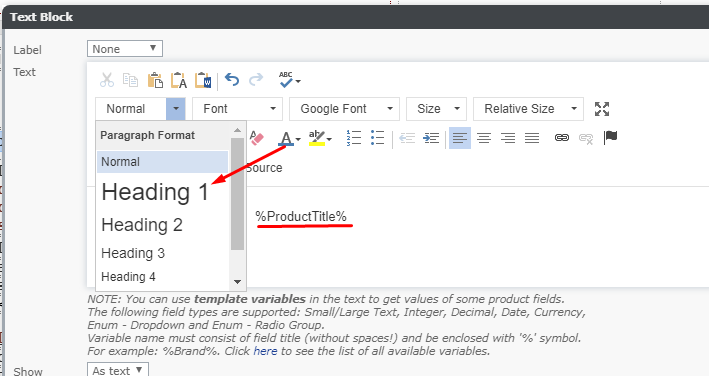This screenshot has width=709, height=376.
Task: Click the Remove Format eraser icon
Action: (x=257, y=138)
